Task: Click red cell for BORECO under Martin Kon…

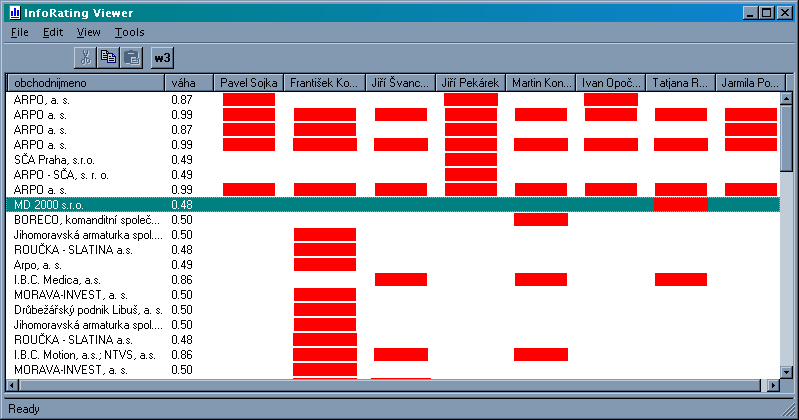Action: point(540,219)
